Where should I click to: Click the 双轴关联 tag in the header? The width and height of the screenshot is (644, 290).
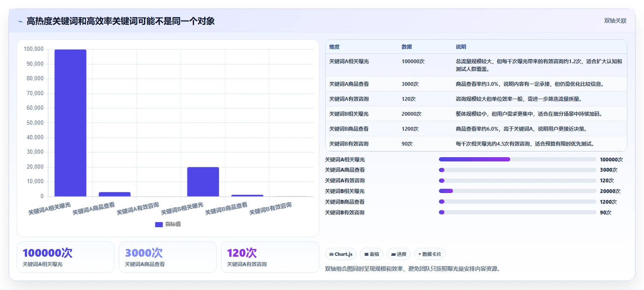click(615, 21)
